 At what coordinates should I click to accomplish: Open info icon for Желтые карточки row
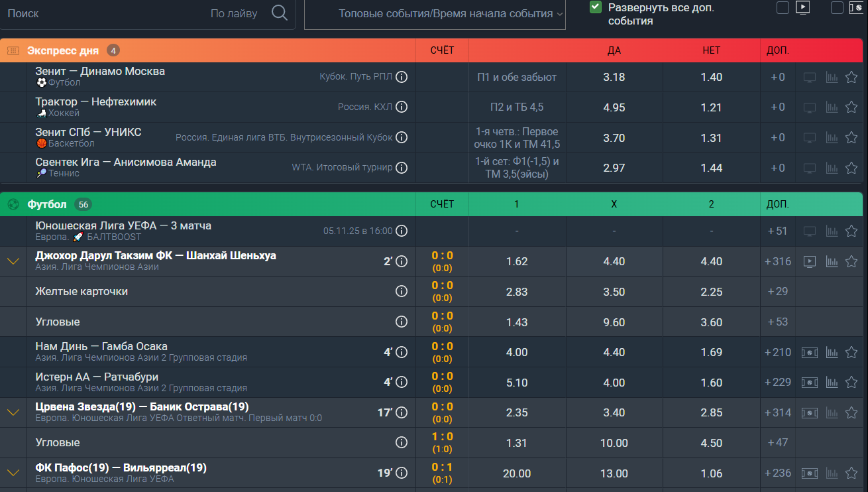click(x=401, y=292)
